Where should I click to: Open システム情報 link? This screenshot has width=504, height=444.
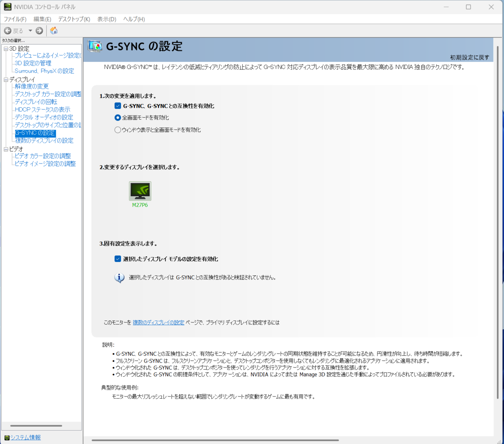pos(26,438)
